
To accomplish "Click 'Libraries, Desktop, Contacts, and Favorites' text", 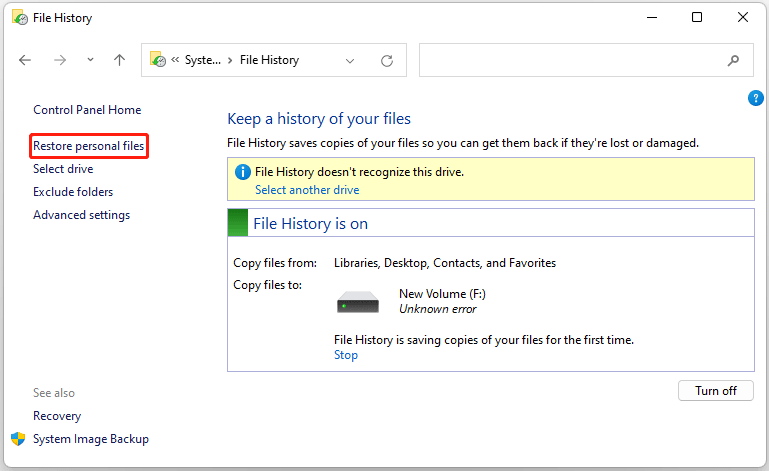I will click(445, 263).
